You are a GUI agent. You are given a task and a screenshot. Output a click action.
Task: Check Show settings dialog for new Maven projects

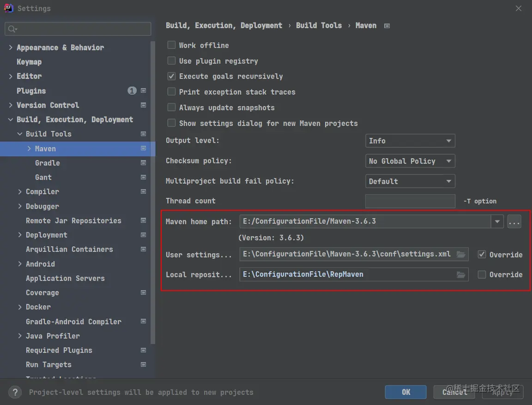172,123
